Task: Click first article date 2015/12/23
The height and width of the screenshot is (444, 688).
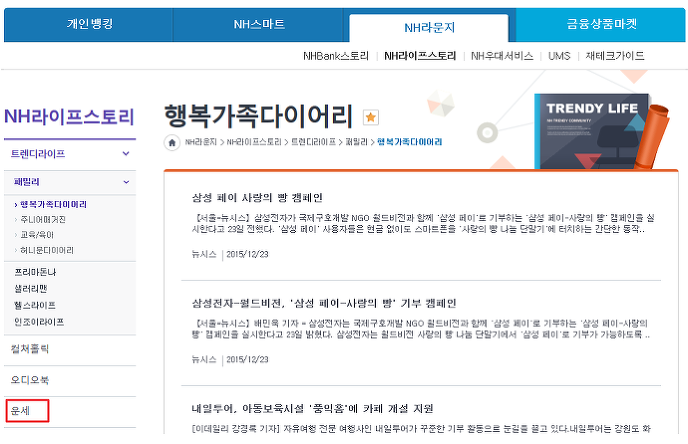Action: (247, 254)
